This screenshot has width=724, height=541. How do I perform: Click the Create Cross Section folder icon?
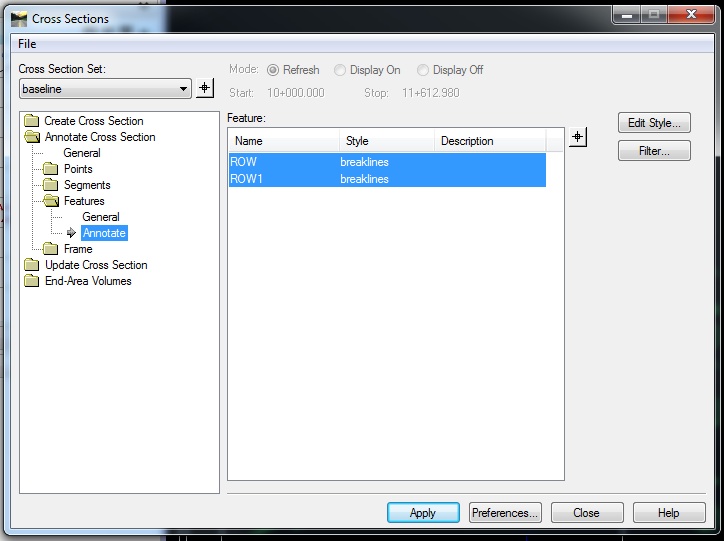(x=31, y=121)
